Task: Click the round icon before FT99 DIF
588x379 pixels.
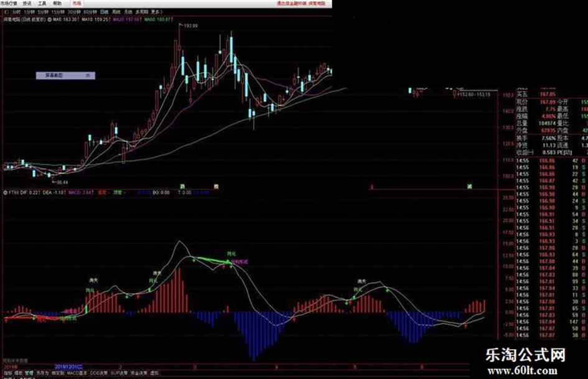Action: pyautogui.click(x=5, y=192)
